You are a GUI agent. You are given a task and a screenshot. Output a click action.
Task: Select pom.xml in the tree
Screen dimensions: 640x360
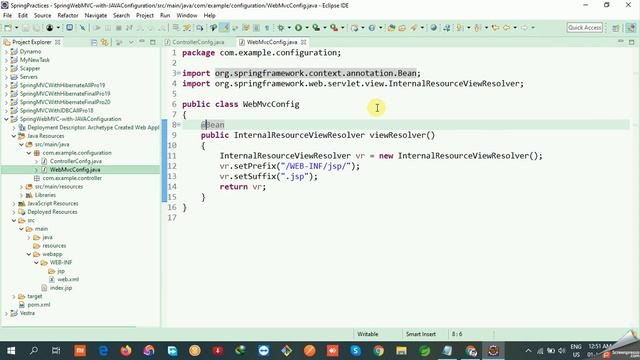39,305
